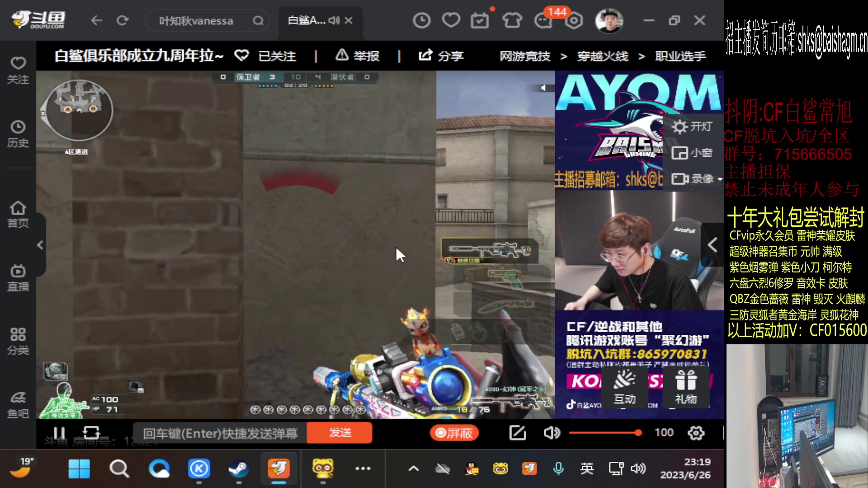This screenshot has width=868, height=488.
Task: Collapse the left sidebar with the chevron
Action: pyautogui.click(x=40, y=244)
